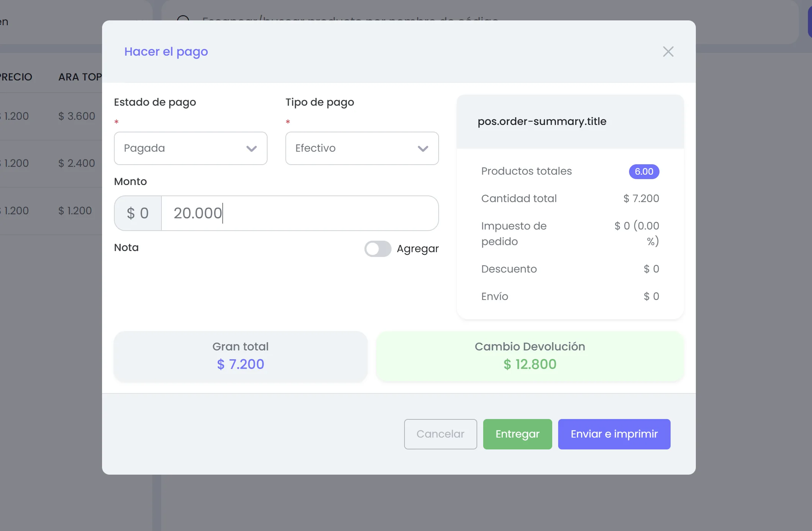The image size is (812, 531).
Task: Open the Tipo de pago dropdown
Action: (x=362, y=148)
